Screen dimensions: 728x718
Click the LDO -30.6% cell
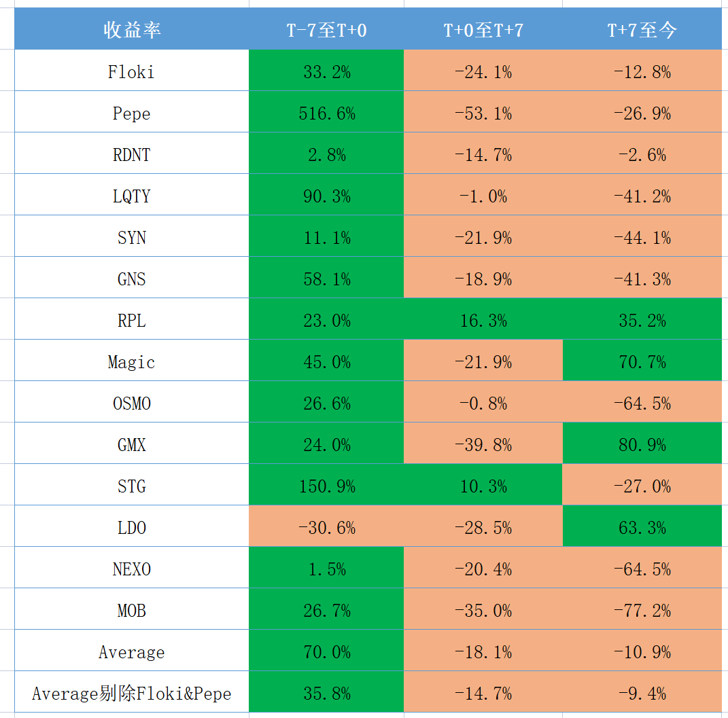(326, 528)
